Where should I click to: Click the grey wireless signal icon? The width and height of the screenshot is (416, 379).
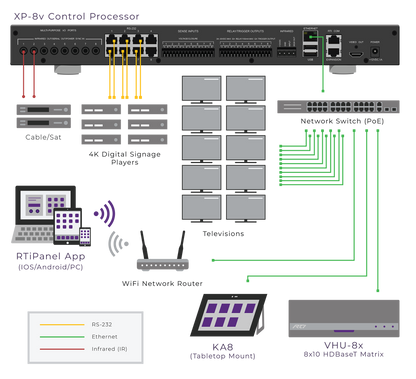[118, 244]
